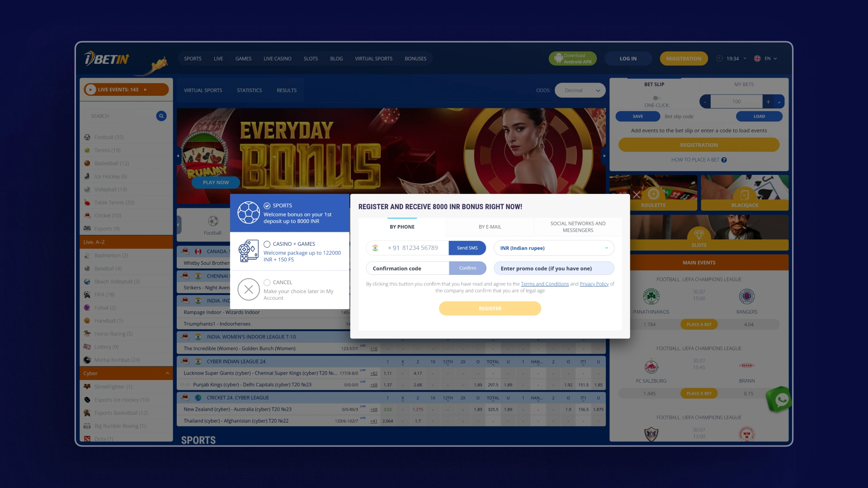Switch to MY BETS tab
868x488 pixels.
point(744,84)
